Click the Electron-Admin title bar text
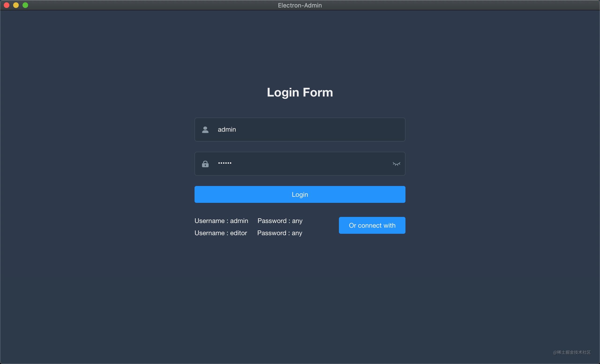600x364 pixels. tap(300, 5)
